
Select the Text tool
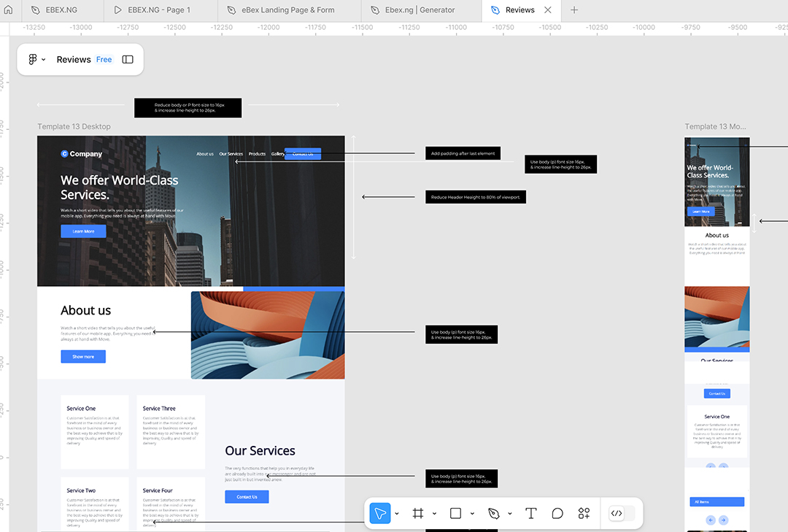(530, 514)
